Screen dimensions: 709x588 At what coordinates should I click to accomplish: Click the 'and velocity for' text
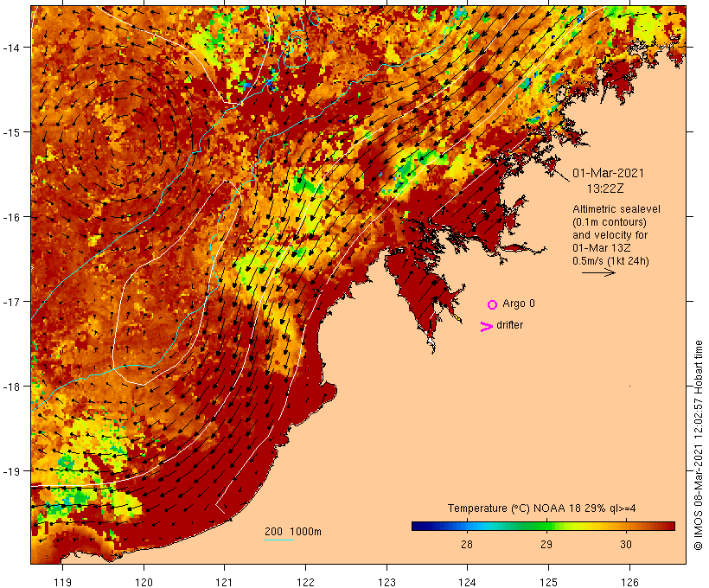[610, 234]
